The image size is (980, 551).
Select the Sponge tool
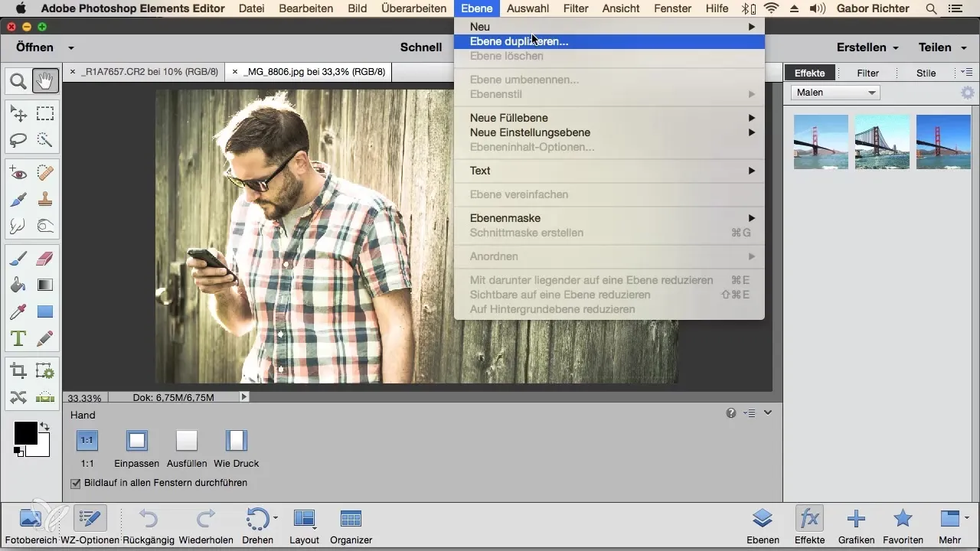(45, 226)
